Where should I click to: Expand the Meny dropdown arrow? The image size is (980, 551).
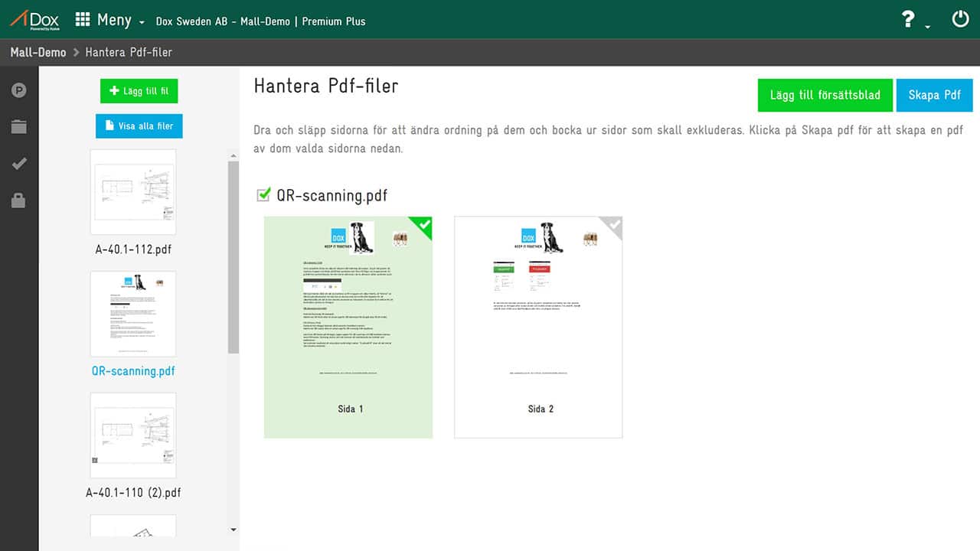click(142, 23)
